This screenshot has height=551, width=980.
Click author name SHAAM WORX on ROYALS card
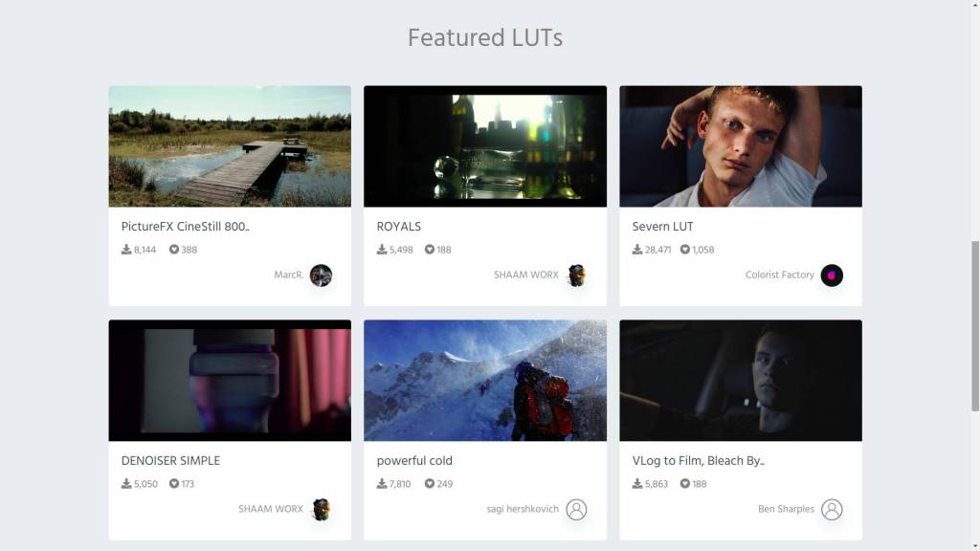pos(526,275)
